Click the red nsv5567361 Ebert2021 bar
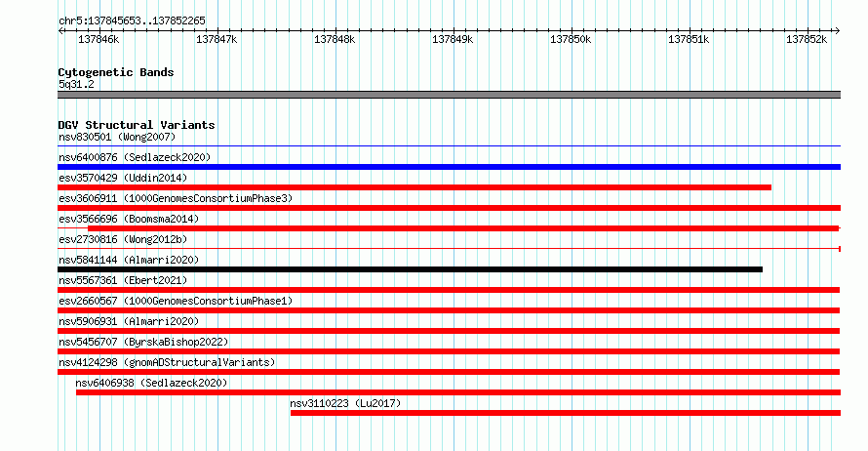868x451 pixels. (x=449, y=290)
